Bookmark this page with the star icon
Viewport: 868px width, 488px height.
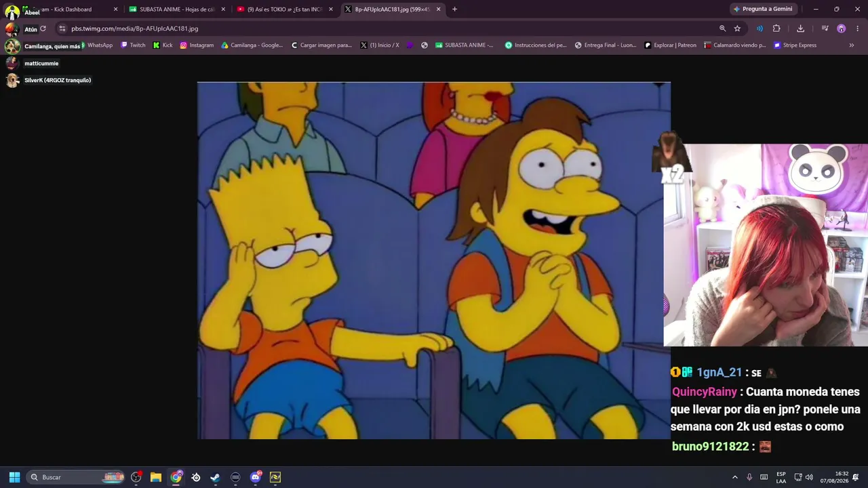(x=737, y=28)
